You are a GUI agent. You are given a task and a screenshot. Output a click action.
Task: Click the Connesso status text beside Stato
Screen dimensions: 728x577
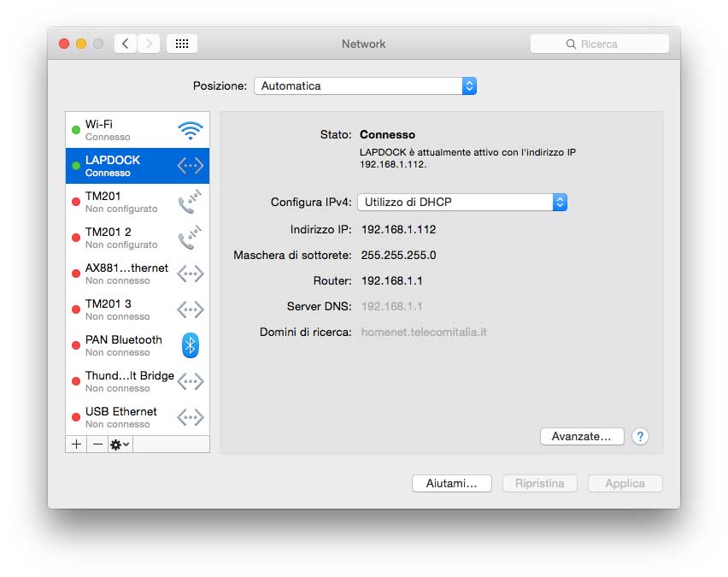387,135
